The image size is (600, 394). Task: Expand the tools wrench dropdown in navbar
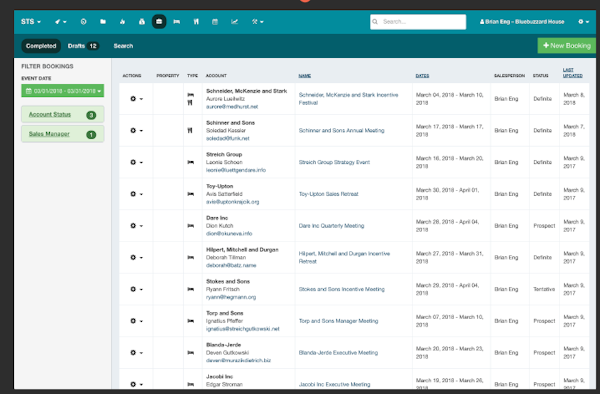coord(258,22)
